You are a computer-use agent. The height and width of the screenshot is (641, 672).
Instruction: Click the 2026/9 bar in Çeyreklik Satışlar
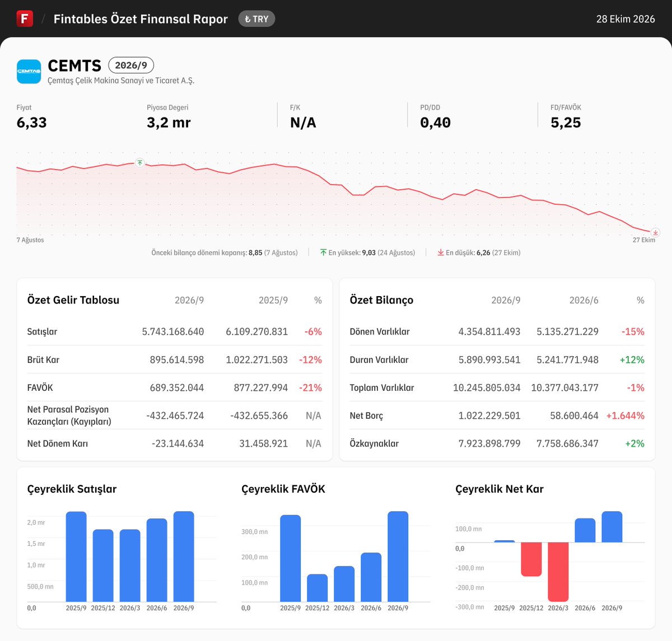pyautogui.click(x=184, y=556)
